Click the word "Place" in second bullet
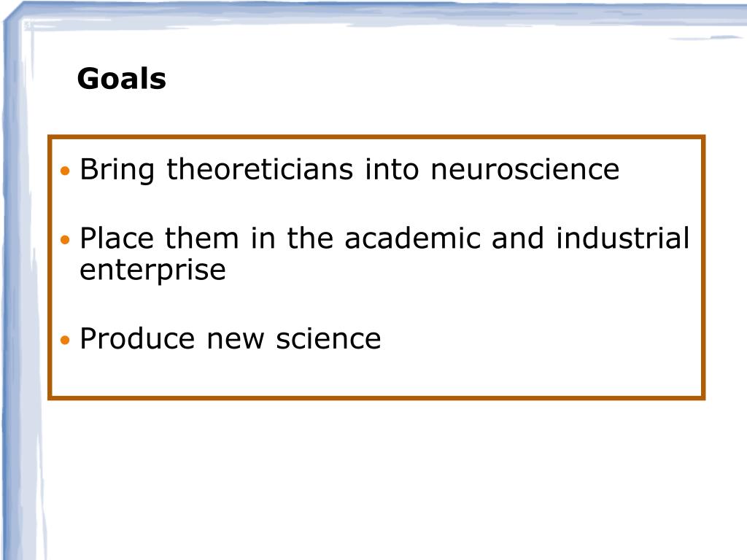747x560 pixels. coord(117,238)
